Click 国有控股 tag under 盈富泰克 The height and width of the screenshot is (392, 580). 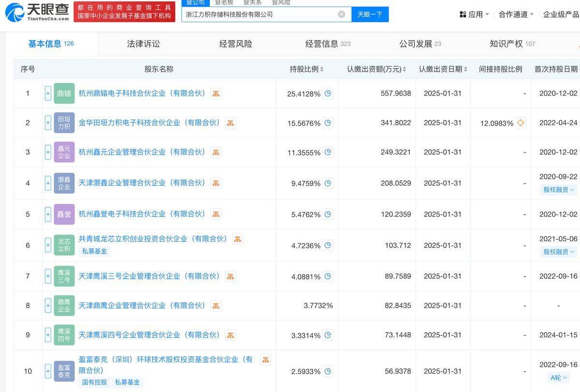(x=95, y=382)
